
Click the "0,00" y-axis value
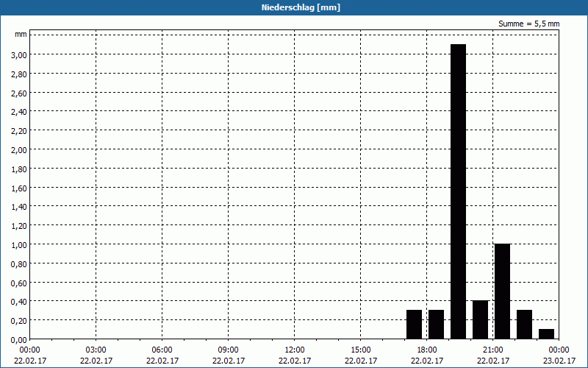[19, 340]
